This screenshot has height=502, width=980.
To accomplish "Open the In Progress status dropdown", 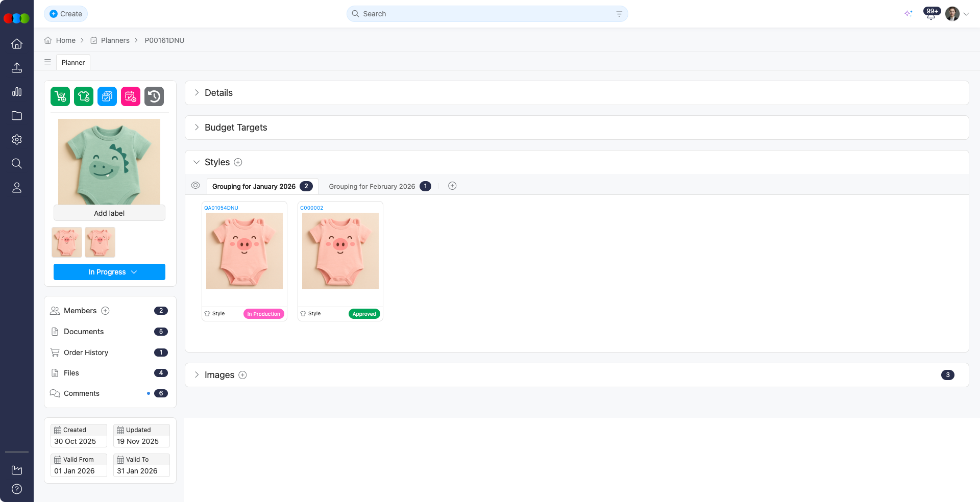I will [x=109, y=272].
